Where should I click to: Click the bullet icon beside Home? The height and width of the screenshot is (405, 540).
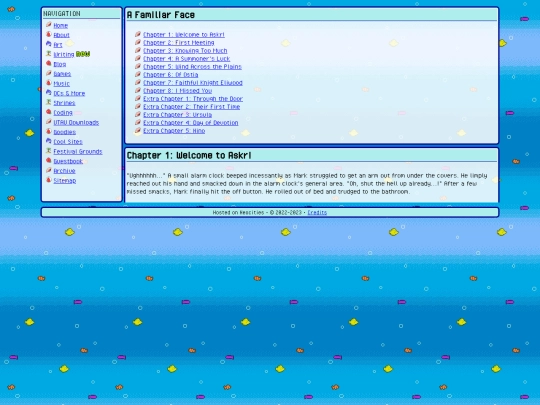click(49, 25)
